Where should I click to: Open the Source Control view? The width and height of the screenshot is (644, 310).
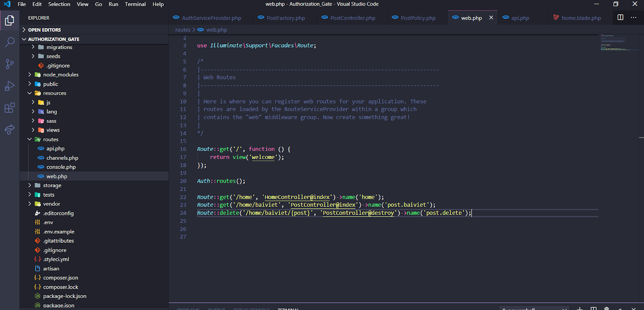pos(10,64)
